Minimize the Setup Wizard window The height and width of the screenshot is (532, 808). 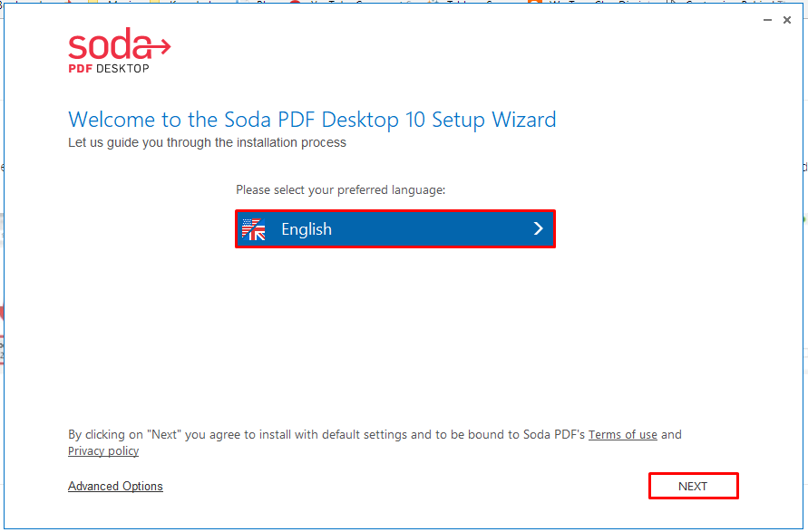(x=768, y=20)
